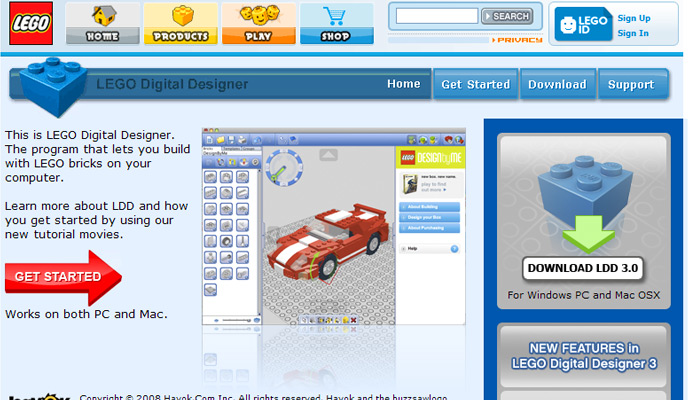Click the camera control compass in LDD screenshot
This screenshot has height=400, width=690.
coord(284,168)
